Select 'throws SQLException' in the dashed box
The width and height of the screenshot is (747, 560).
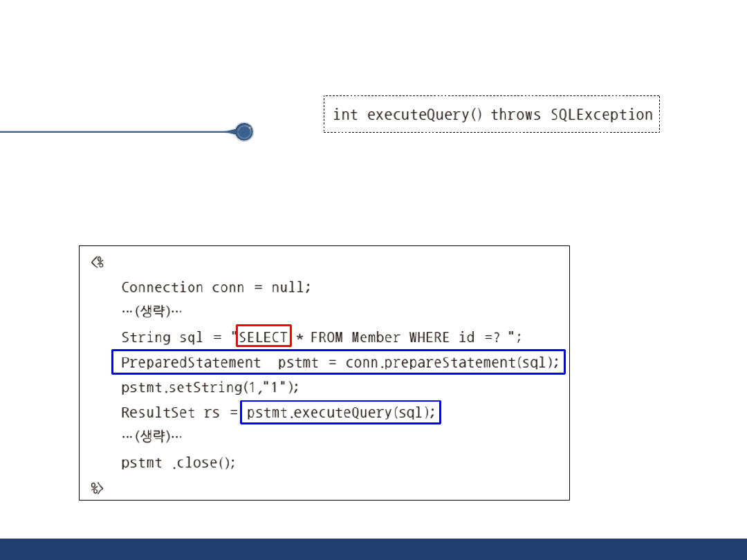[571, 115]
